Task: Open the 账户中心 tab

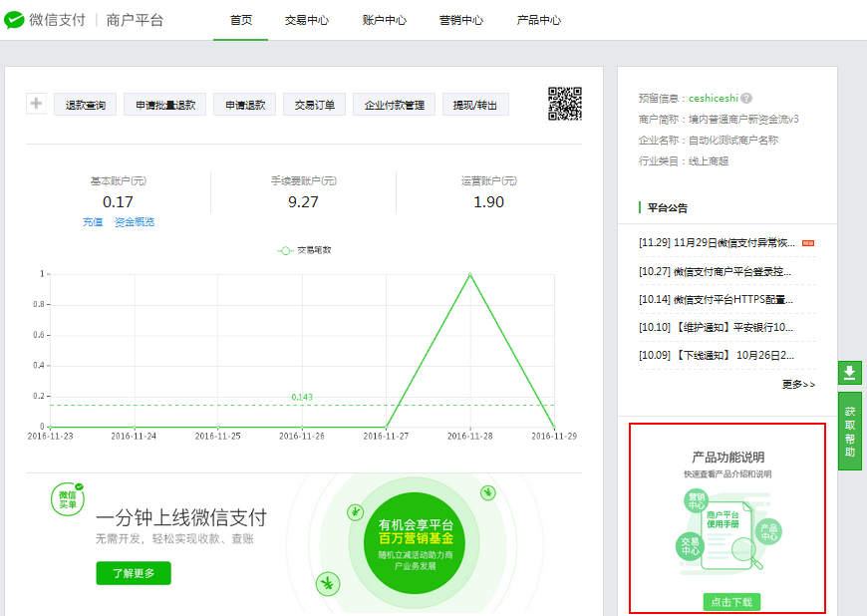Action: [384, 20]
